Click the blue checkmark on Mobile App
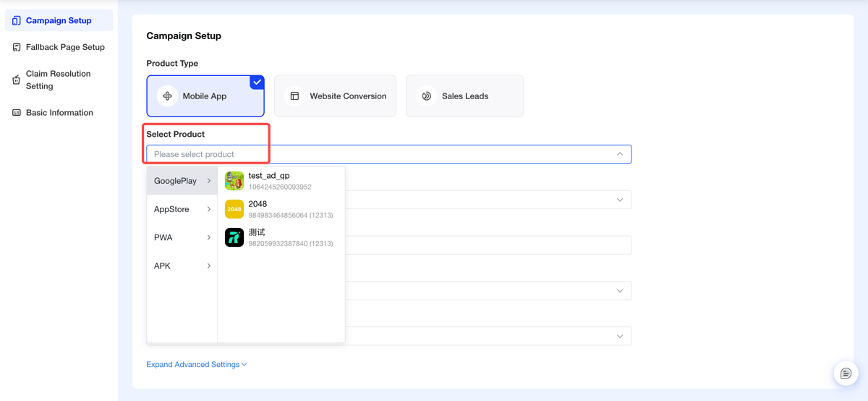This screenshot has height=401, width=868. (x=257, y=82)
